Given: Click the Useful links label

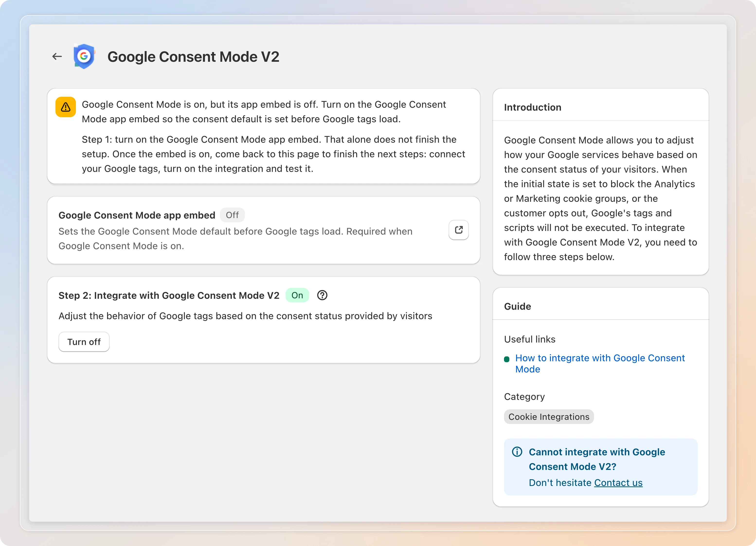Looking at the screenshot, I should point(530,339).
